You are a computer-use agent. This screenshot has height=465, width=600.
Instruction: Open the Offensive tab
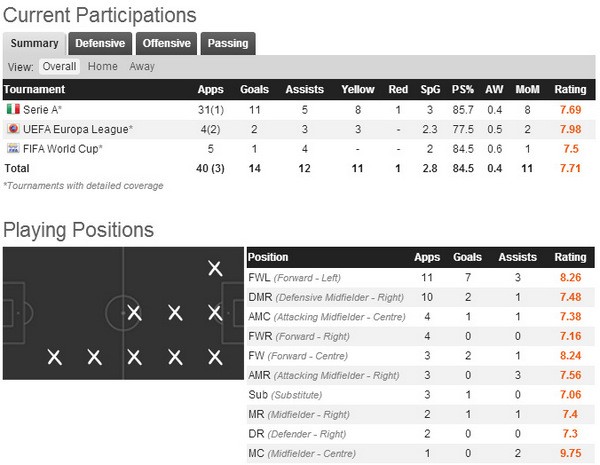tap(166, 43)
